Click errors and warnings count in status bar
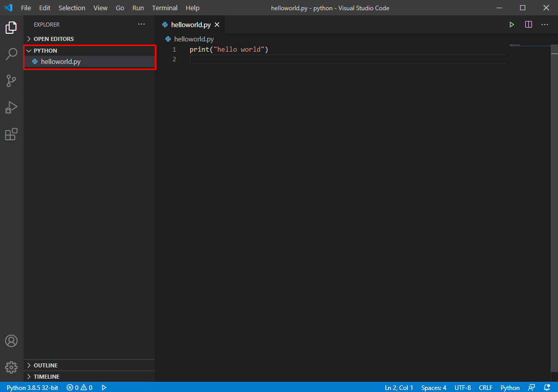558x392 pixels. coord(79,387)
